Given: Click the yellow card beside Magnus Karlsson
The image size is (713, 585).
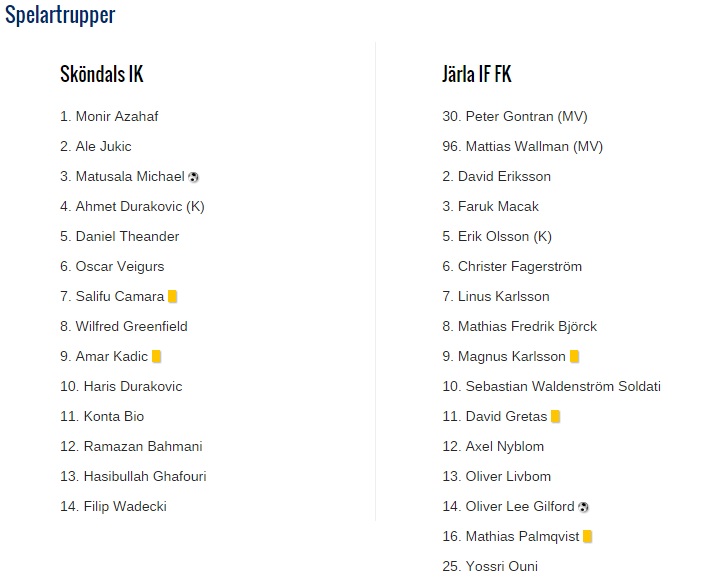Looking at the screenshot, I should [x=574, y=357].
